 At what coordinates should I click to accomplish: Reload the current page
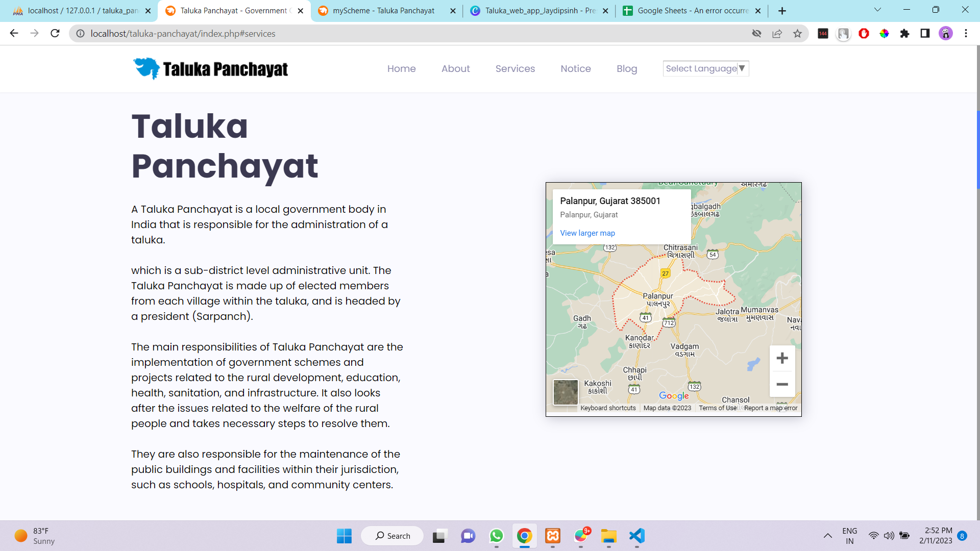[55, 33]
